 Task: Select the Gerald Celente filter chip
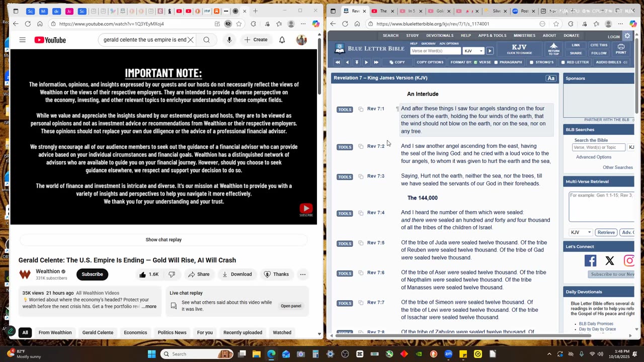coord(98,332)
